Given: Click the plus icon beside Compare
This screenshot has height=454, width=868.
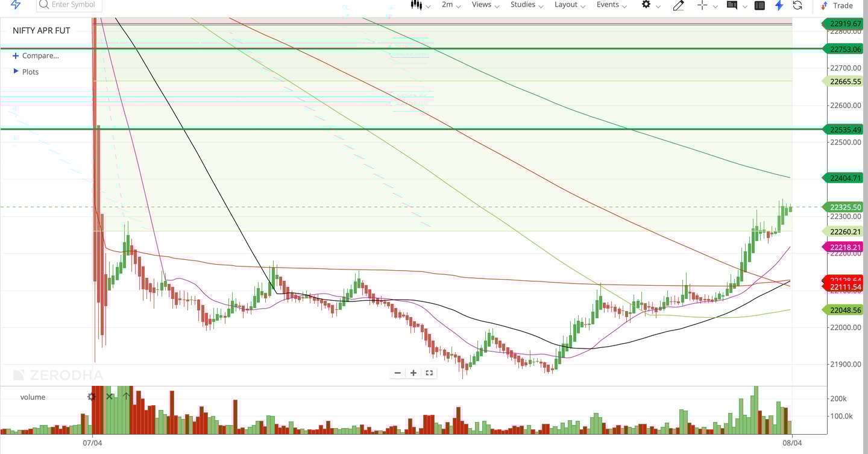Looking at the screenshot, I should tap(16, 55).
